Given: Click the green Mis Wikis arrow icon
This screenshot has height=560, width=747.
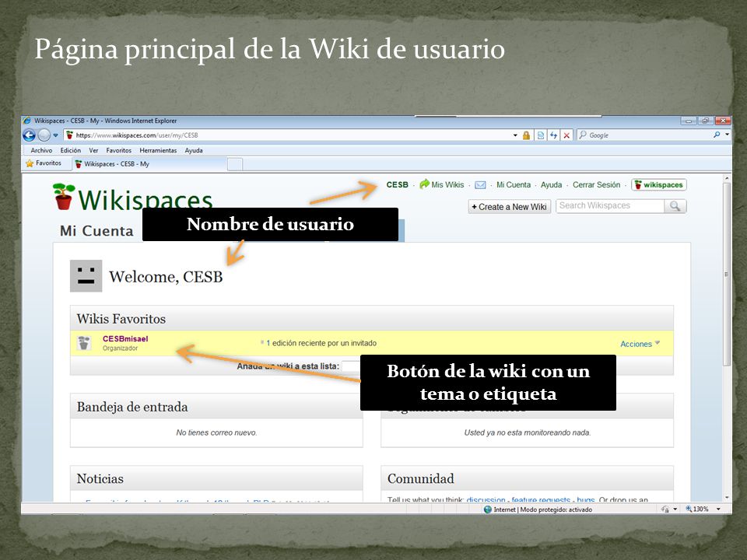Looking at the screenshot, I should [424, 184].
